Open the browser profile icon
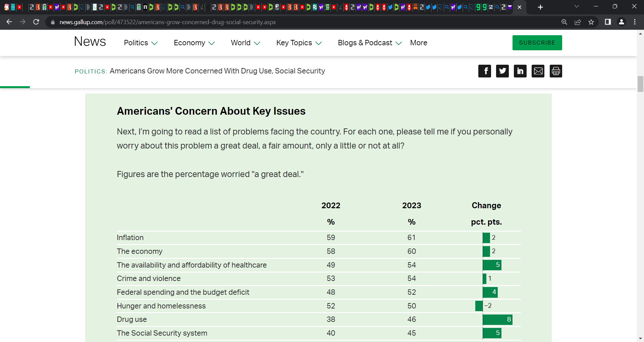Image resolution: width=644 pixels, height=342 pixels. tap(621, 22)
